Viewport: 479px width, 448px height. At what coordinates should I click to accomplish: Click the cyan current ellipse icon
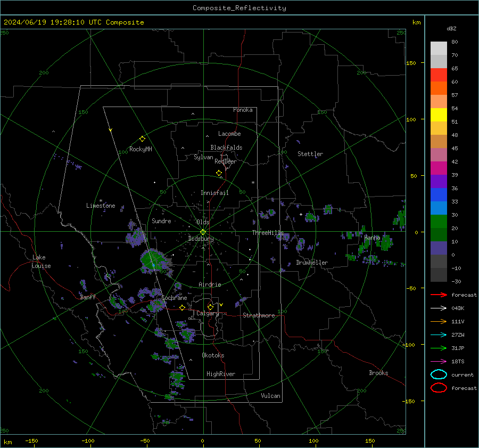pos(439,374)
